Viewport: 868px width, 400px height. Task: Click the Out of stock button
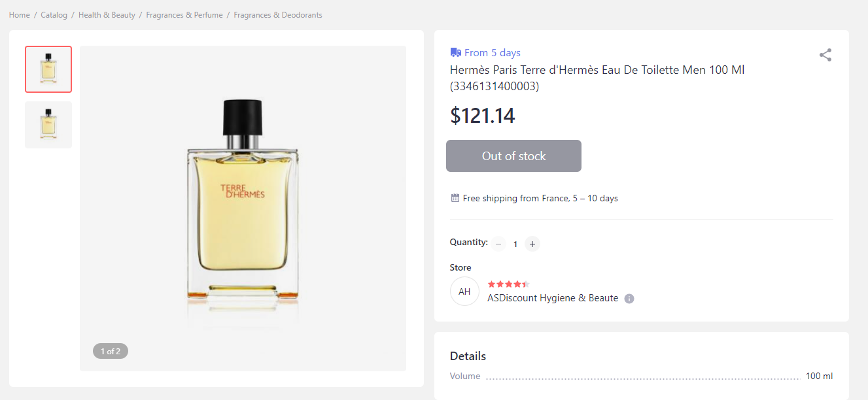(x=513, y=156)
